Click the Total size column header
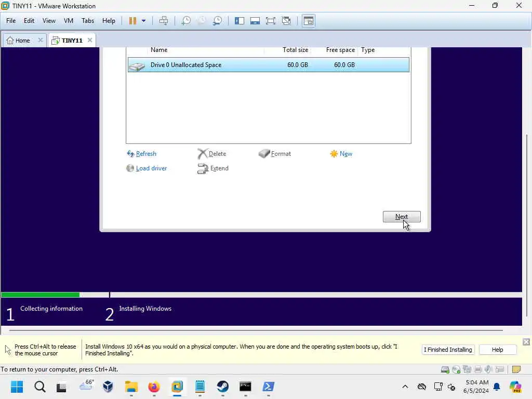This screenshot has height=399, width=532. [x=296, y=50]
